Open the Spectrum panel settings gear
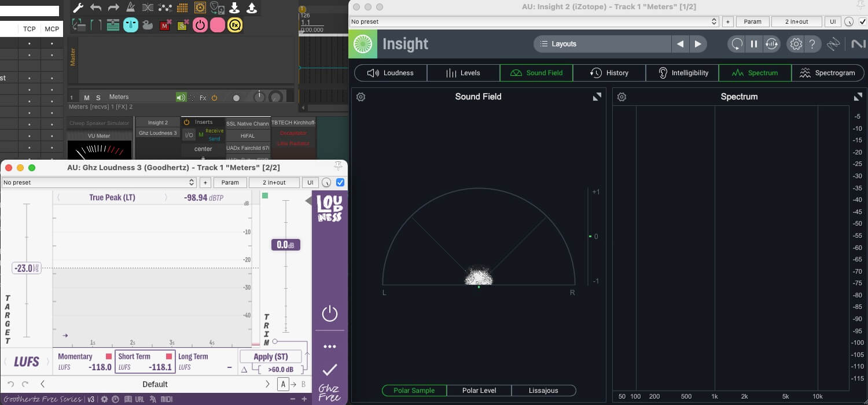The image size is (868, 405). [x=621, y=97]
